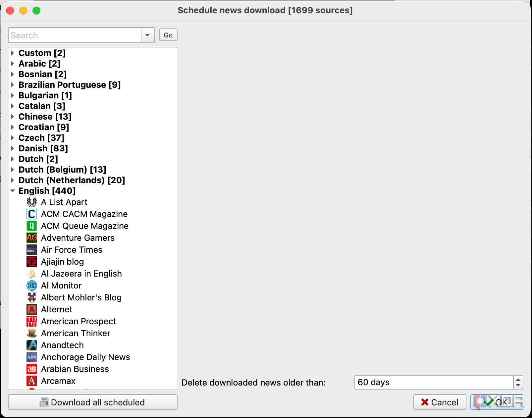The image size is (532, 418).
Task: Select the American Prospect source
Action: point(79,321)
